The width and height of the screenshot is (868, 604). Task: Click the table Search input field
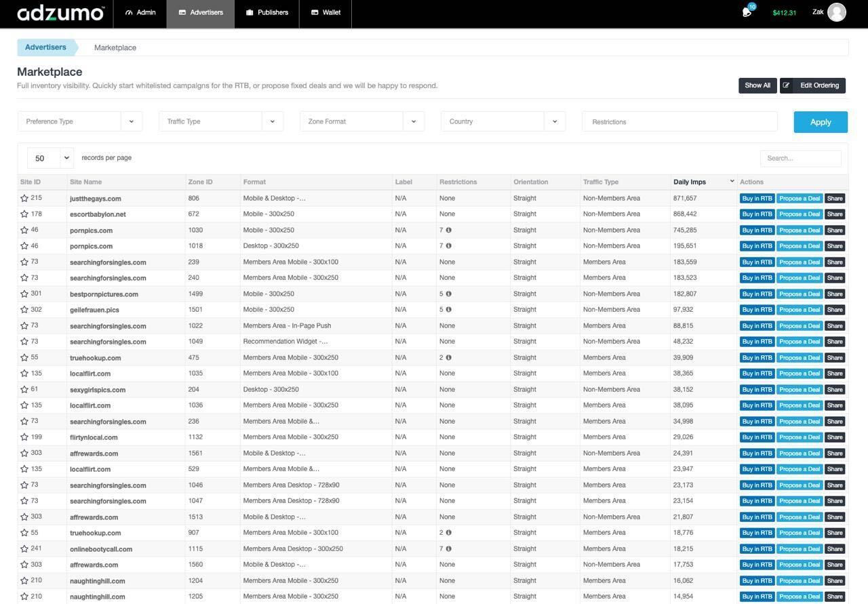tap(800, 159)
